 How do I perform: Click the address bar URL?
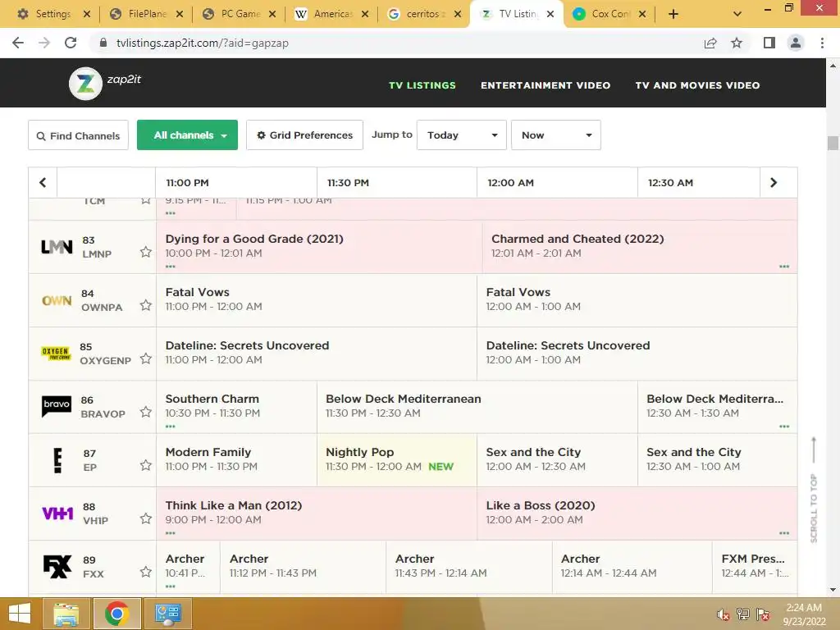203,43
